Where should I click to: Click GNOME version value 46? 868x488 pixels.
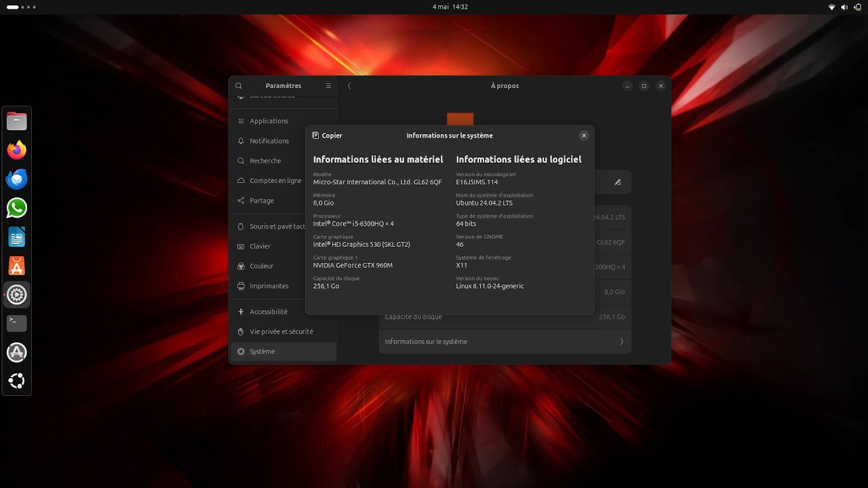(x=460, y=245)
